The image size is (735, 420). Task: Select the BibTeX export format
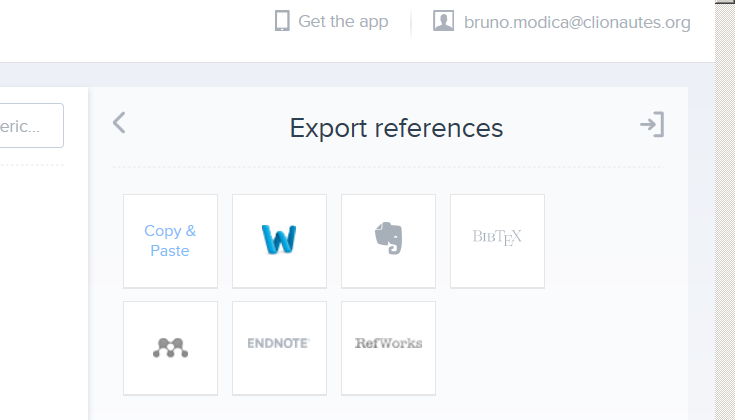coord(497,241)
